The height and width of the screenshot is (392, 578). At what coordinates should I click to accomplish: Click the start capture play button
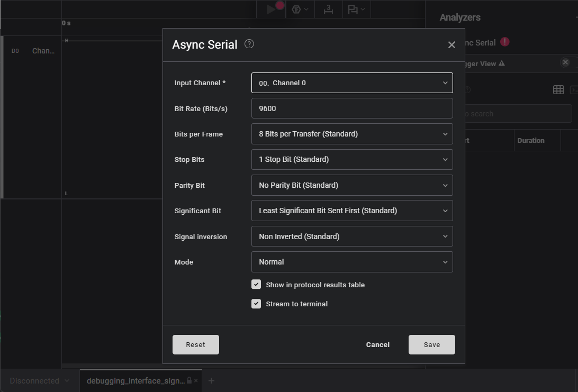(x=271, y=9)
